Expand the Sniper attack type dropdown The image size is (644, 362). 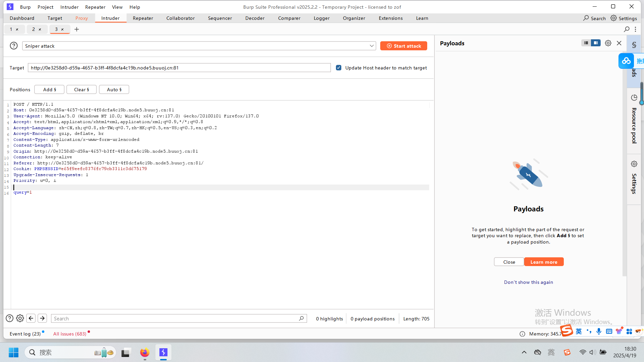[371, 46]
